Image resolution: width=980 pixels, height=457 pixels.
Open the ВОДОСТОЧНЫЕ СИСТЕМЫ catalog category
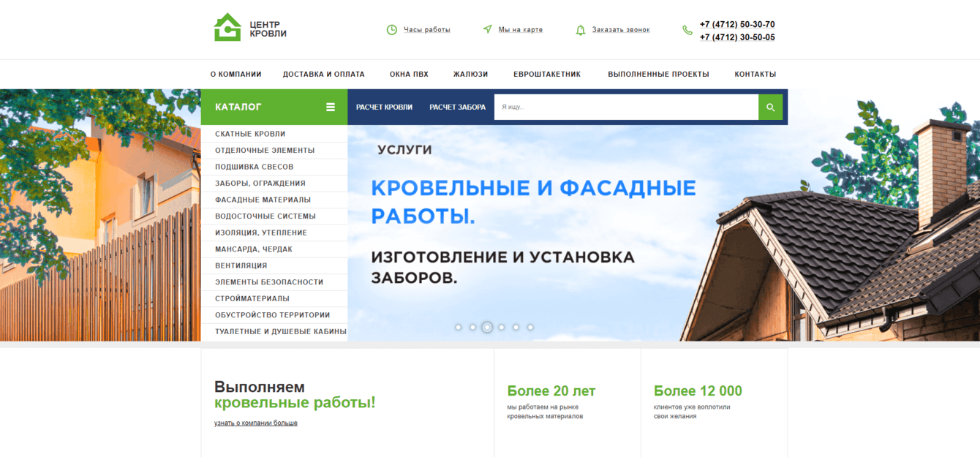click(263, 216)
